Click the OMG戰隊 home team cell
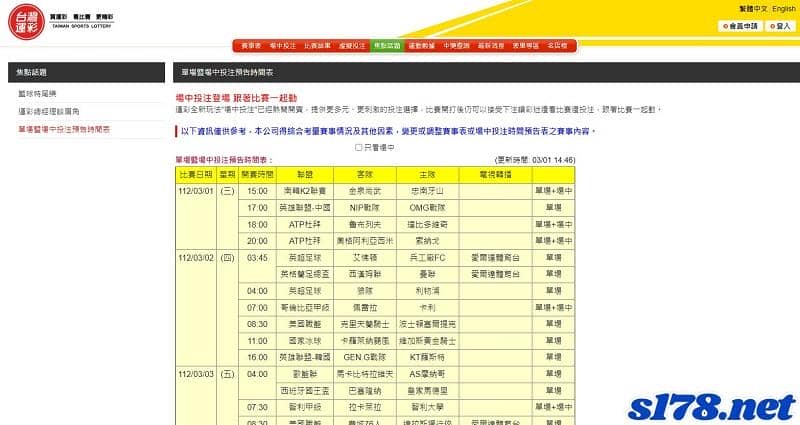This screenshot has width=800, height=425. click(427, 208)
